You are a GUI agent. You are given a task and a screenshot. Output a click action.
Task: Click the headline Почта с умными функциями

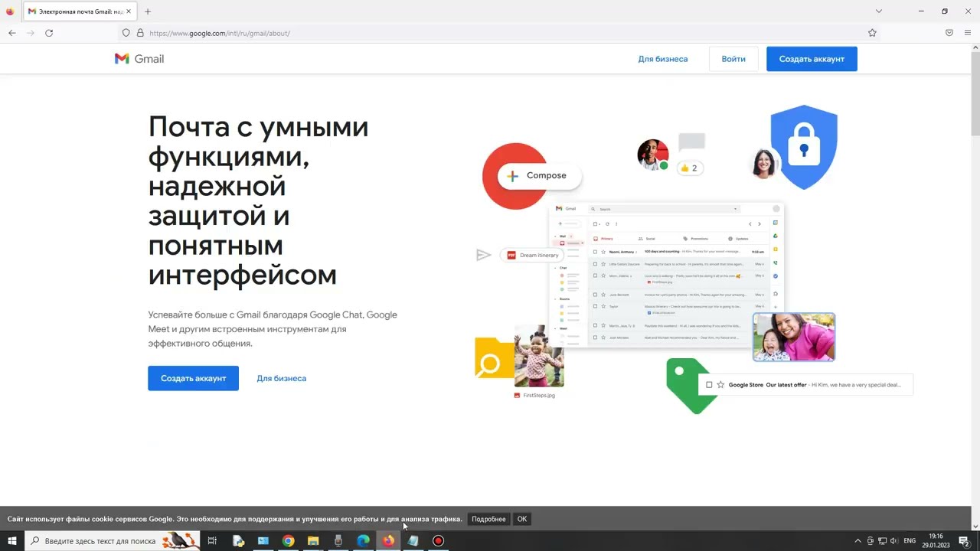[258, 201]
